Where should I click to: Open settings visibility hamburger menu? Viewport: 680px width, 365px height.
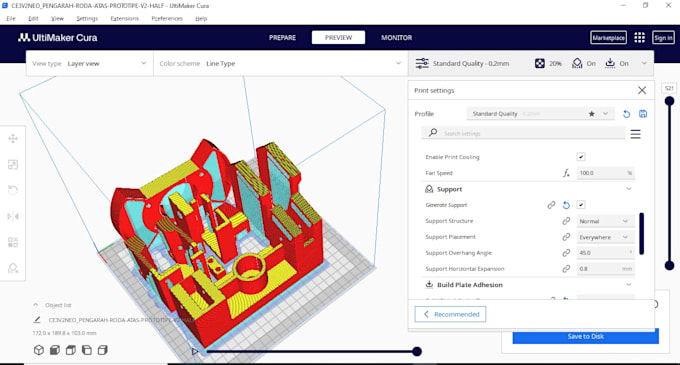635,134
